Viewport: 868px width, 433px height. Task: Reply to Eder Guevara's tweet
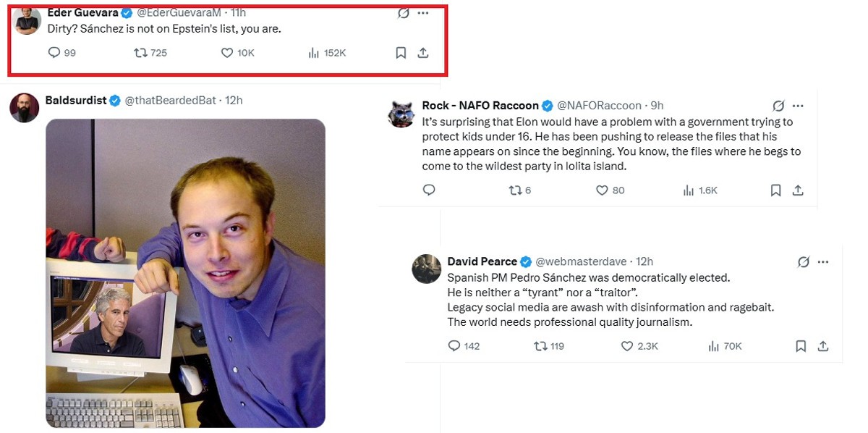[54, 53]
